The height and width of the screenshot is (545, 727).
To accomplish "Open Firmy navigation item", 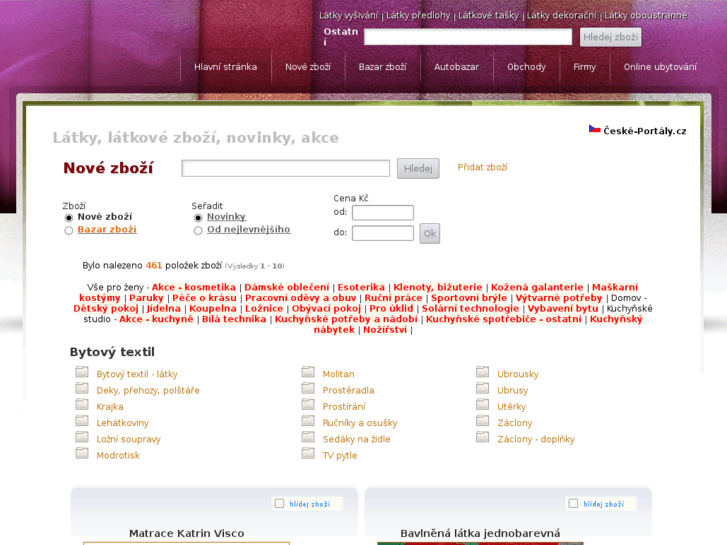I will tap(584, 67).
